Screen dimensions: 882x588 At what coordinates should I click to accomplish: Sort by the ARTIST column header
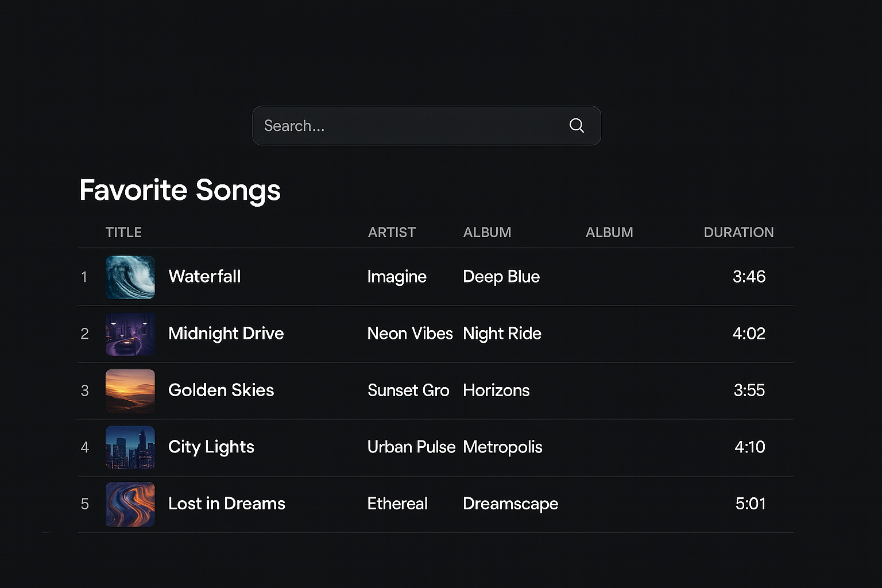392,233
